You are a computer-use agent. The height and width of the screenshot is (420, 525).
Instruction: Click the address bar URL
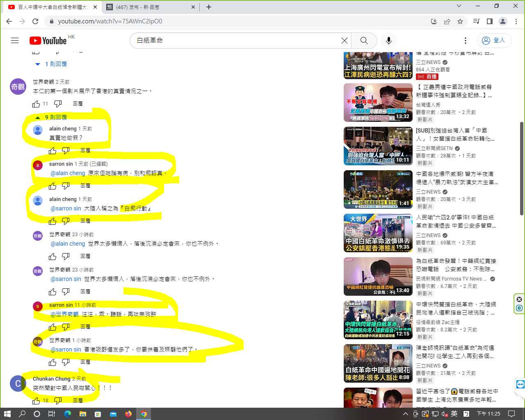(110, 21)
